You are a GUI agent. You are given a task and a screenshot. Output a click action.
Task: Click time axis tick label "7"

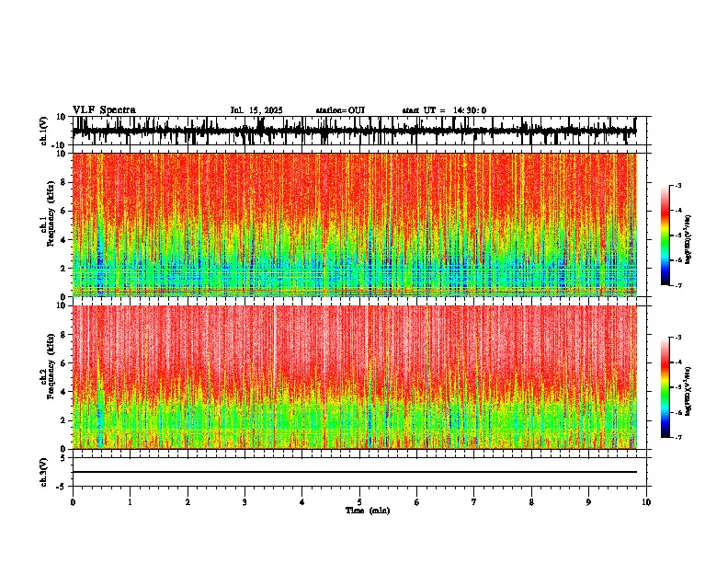pos(474,502)
